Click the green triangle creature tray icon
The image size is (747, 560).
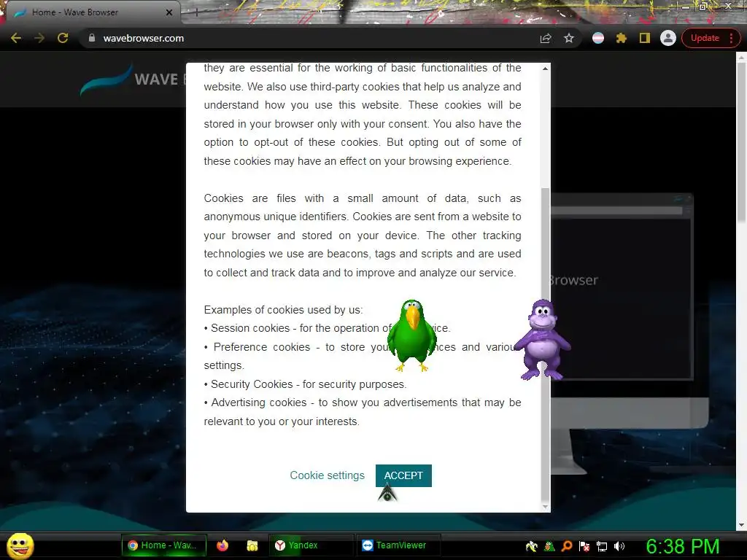click(x=549, y=546)
